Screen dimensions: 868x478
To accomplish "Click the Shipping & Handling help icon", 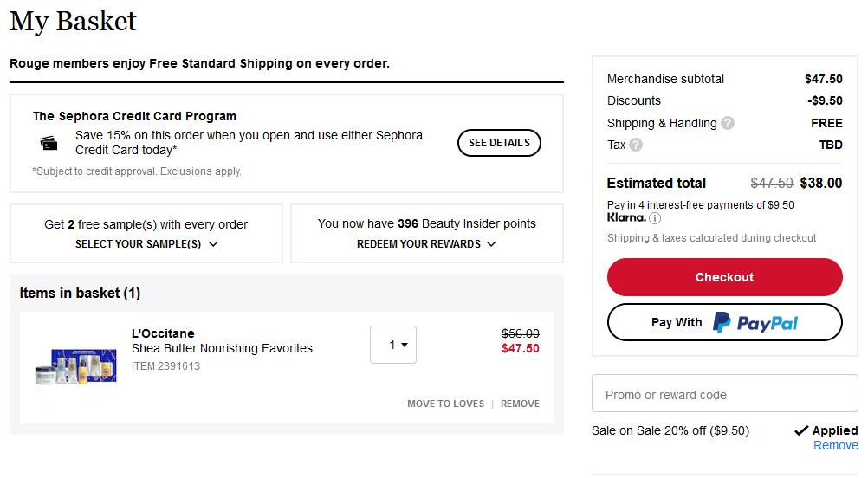I will (x=728, y=123).
